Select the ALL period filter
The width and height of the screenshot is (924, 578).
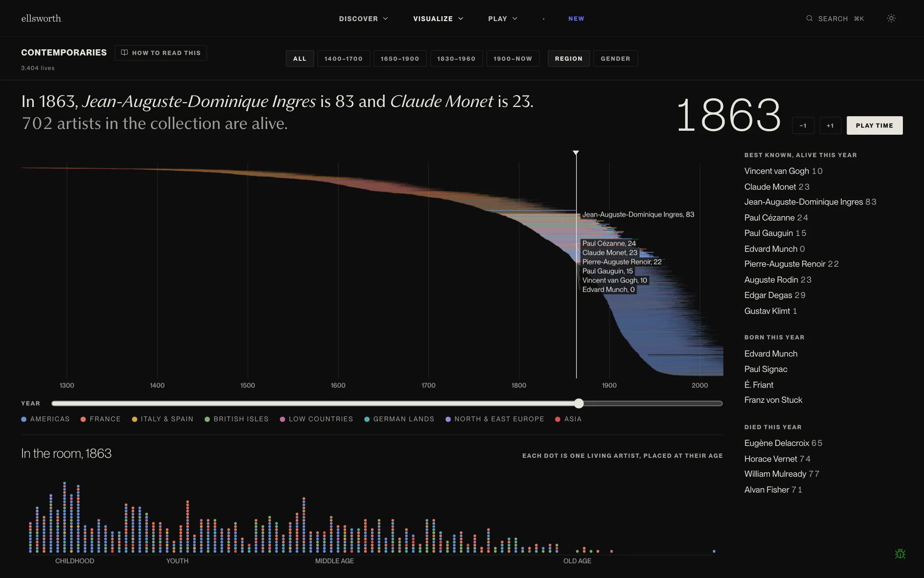click(300, 59)
